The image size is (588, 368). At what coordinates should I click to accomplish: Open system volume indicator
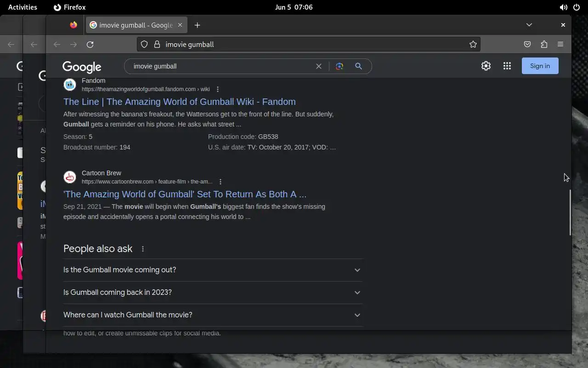coord(563,7)
